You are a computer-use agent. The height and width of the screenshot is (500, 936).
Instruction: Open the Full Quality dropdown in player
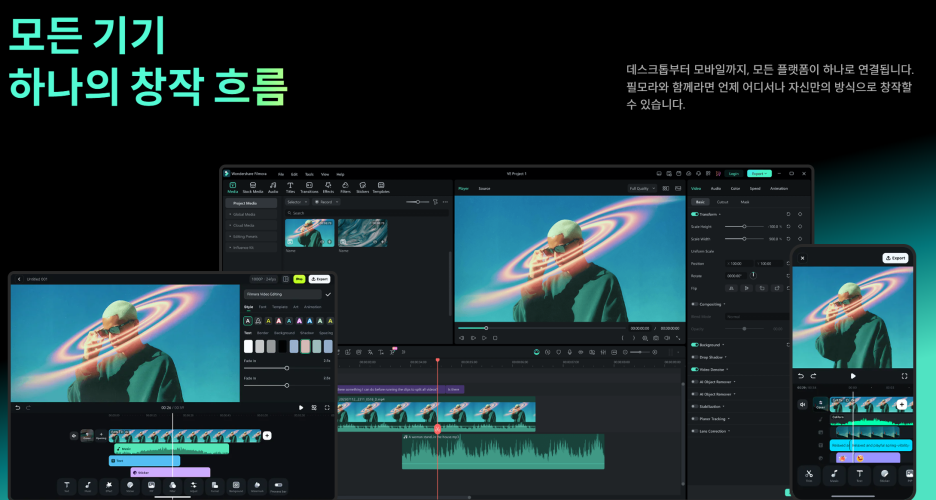[642, 189]
